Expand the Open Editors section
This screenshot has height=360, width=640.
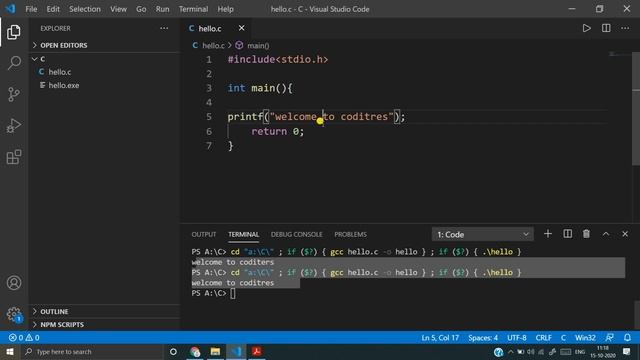pyautogui.click(x=104, y=45)
